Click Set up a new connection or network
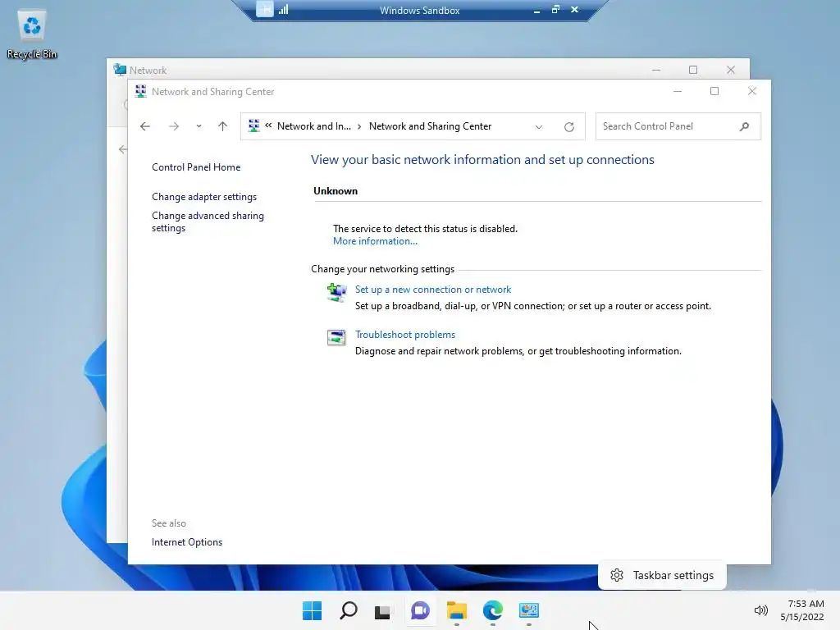840x630 pixels. tap(433, 290)
